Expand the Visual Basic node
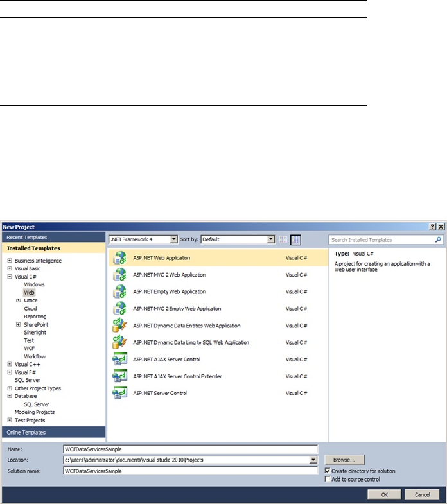447x504 pixels. pyautogui.click(x=10, y=268)
